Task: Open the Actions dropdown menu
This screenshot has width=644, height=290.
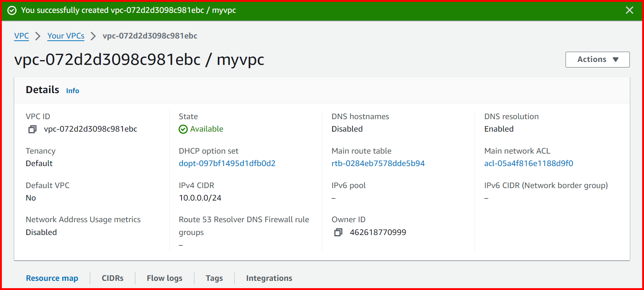Action: click(x=597, y=59)
